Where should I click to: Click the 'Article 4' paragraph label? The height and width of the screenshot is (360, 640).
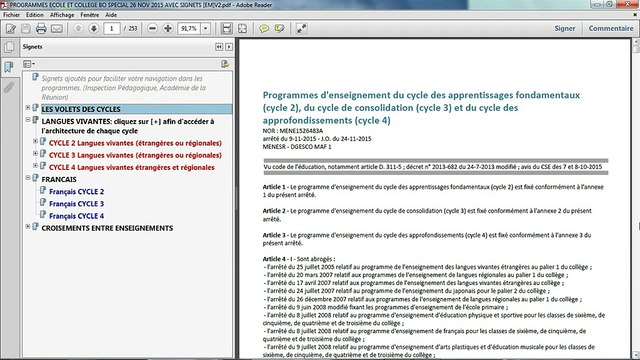click(x=274, y=259)
